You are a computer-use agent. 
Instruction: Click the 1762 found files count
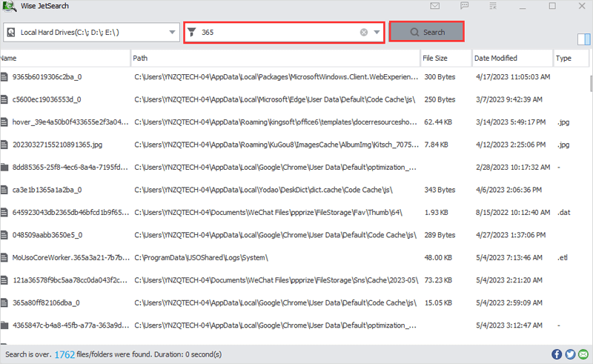[64, 354]
